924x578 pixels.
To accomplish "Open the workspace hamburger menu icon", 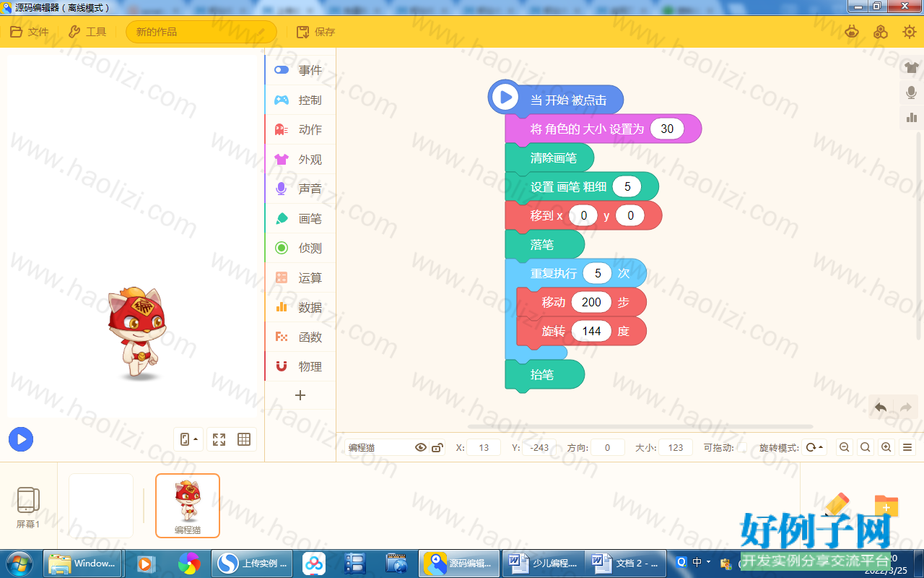I will pyautogui.click(x=908, y=447).
